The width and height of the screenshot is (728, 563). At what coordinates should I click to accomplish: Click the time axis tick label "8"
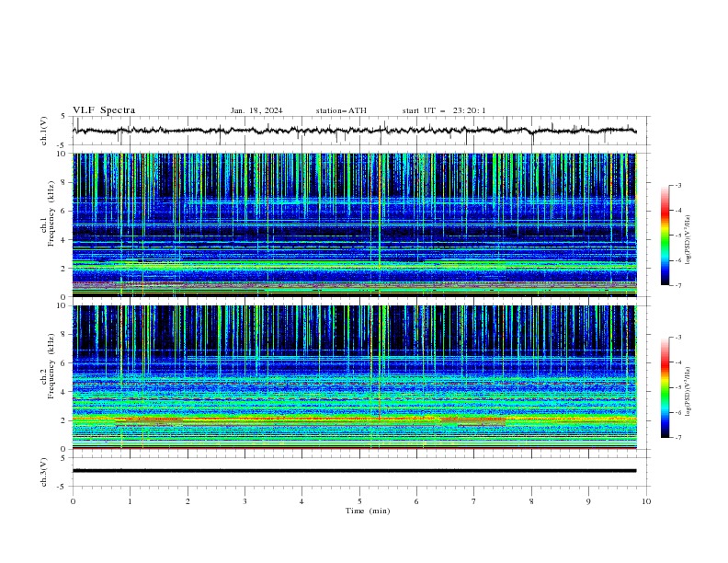click(x=531, y=501)
